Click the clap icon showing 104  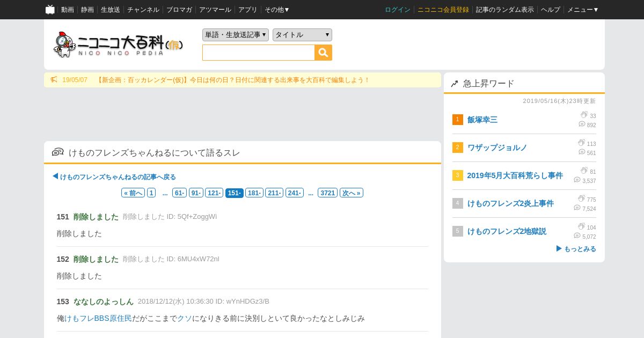(581, 226)
